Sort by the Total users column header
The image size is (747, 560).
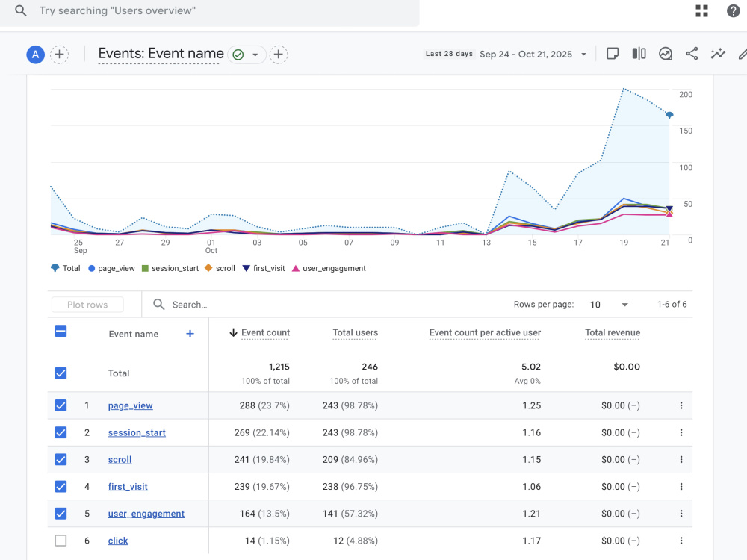[x=355, y=332]
